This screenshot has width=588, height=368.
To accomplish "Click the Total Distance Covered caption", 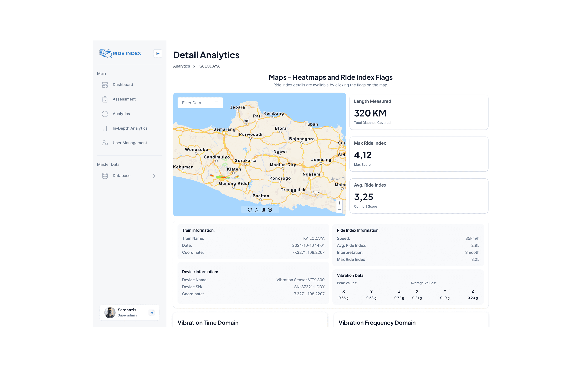I will [372, 123].
